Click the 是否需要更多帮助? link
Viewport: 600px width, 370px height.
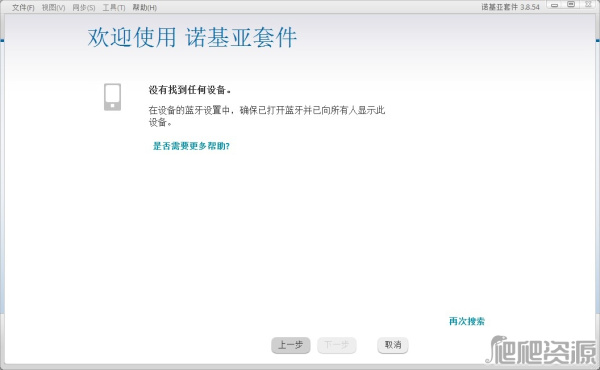pyautogui.click(x=191, y=146)
